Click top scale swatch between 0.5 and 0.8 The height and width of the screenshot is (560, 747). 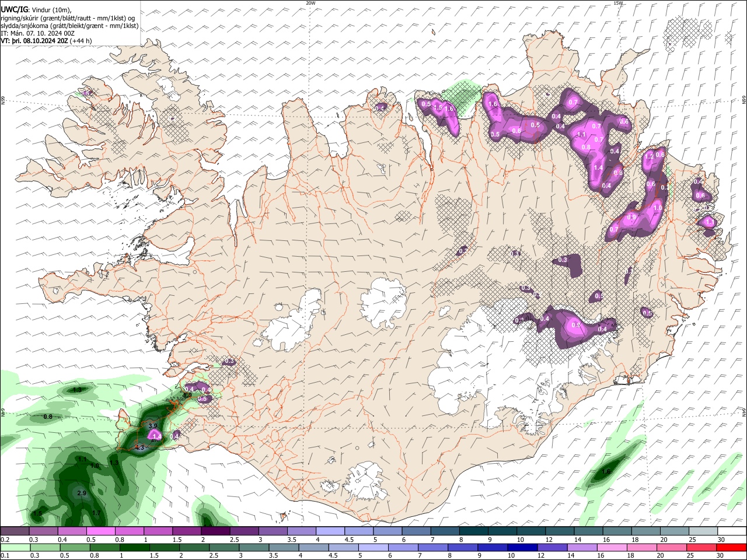pos(100,531)
